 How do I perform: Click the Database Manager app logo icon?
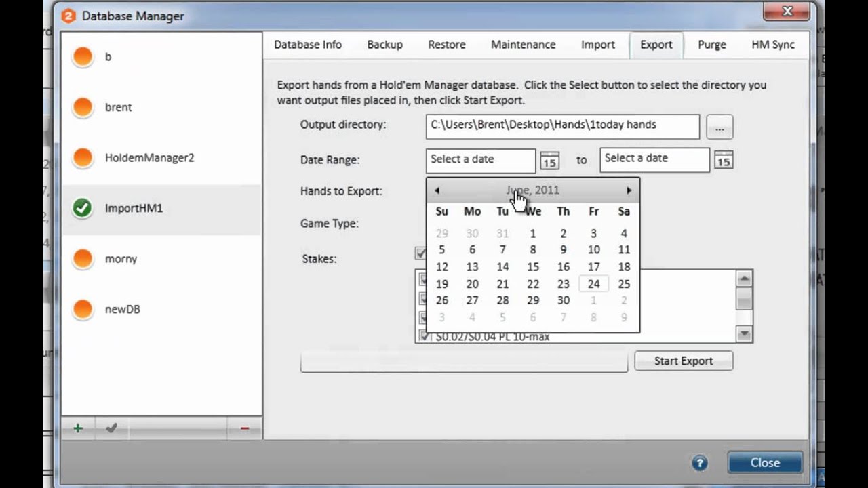point(68,16)
